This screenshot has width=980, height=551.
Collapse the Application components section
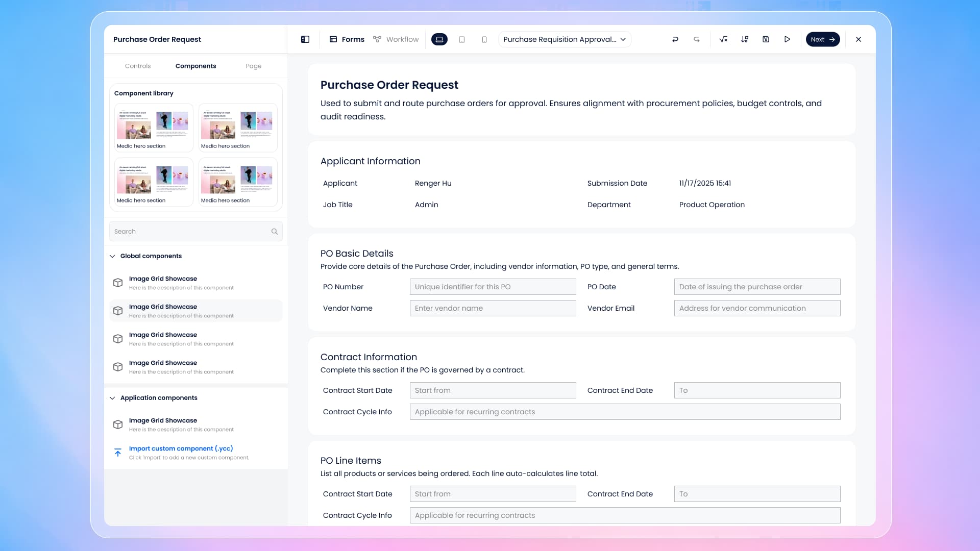coord(112,398)
